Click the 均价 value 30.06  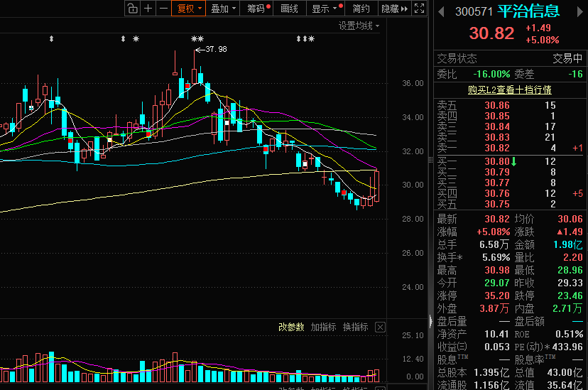570,219
